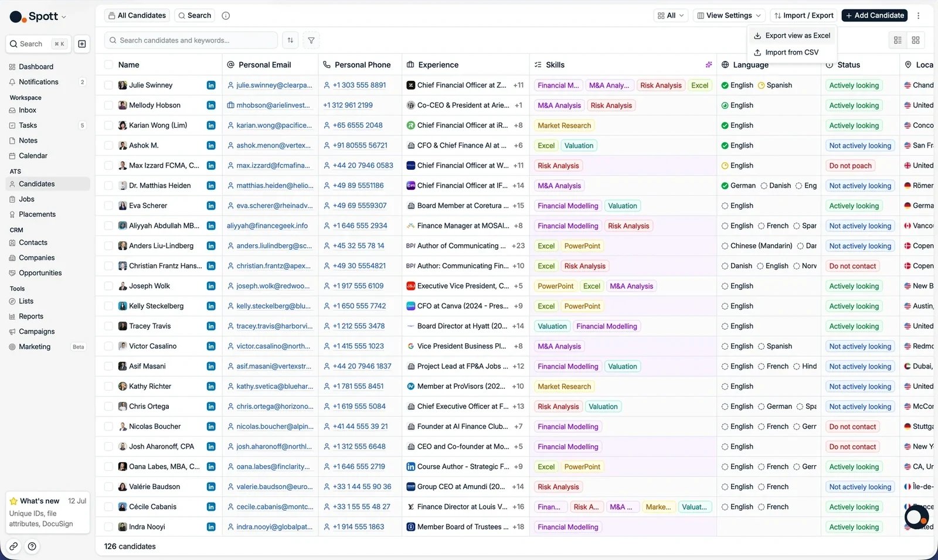Choose Import from CSV
938x560 pixels.
(792, 53)
